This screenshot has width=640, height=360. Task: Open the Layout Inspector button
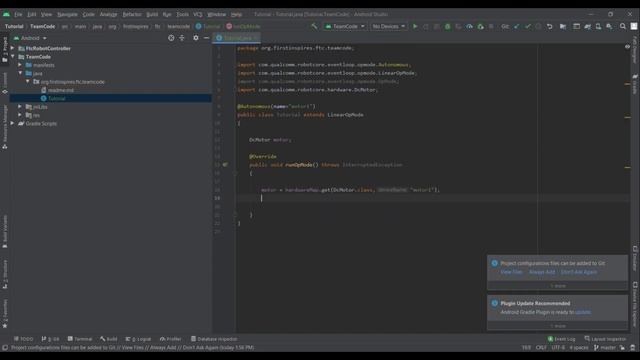click(x=605, y=339)
